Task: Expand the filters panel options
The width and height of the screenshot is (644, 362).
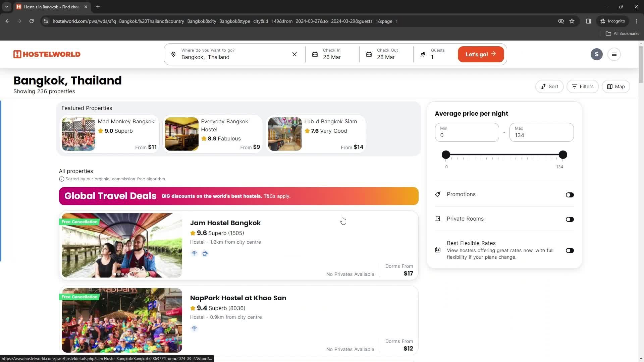Action: [x=583, y=86]
